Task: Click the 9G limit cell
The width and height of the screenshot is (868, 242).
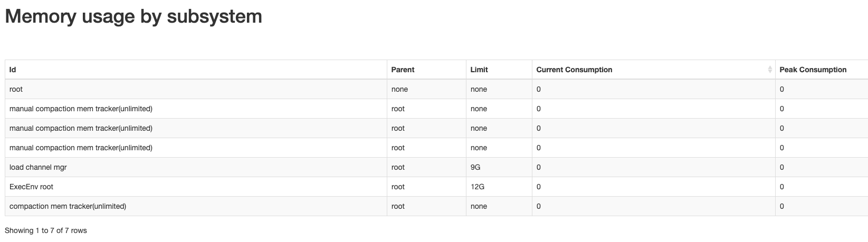Action: click(499, 167)
